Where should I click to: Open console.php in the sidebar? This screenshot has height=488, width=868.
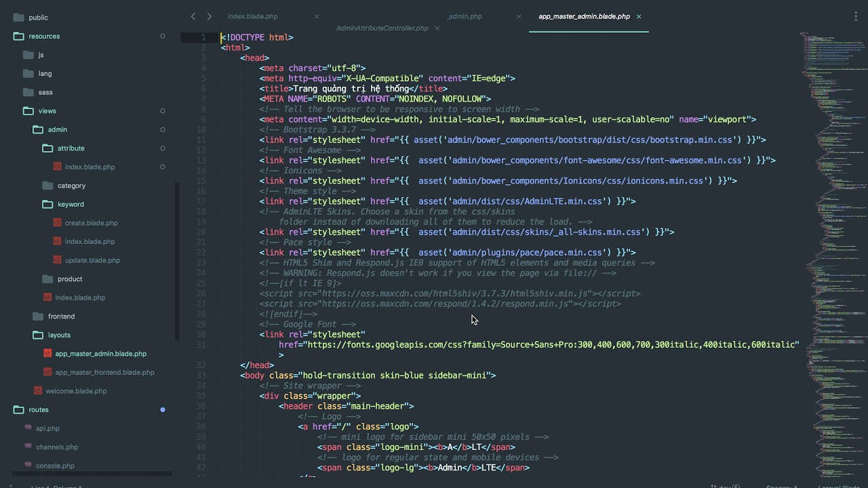click(55, 466)
